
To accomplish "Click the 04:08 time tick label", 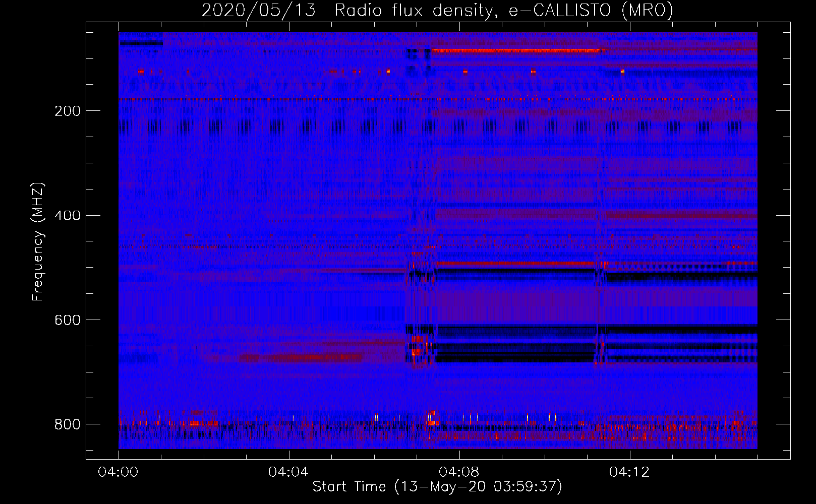I will pyautogui.click(x=459, y=472).
